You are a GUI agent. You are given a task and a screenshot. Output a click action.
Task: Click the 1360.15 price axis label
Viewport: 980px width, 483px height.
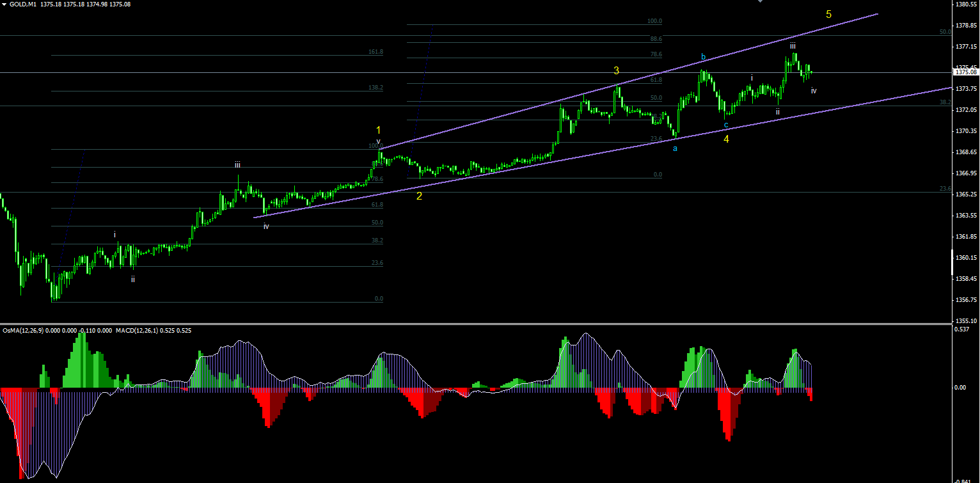click(x=965, y=258)
